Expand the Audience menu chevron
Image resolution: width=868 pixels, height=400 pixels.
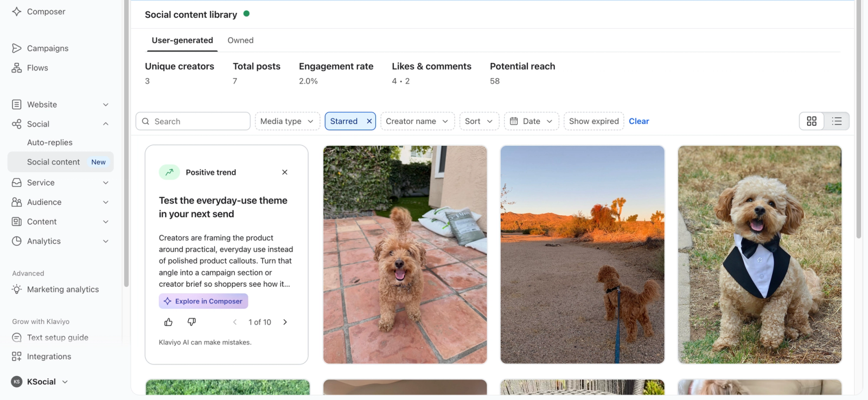click(x=106, y=202)
